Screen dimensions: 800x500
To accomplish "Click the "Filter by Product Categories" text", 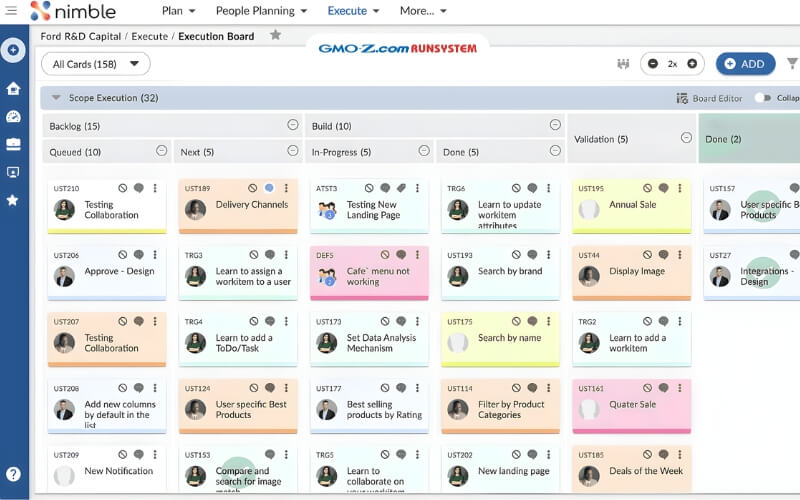I will point(511,409).
